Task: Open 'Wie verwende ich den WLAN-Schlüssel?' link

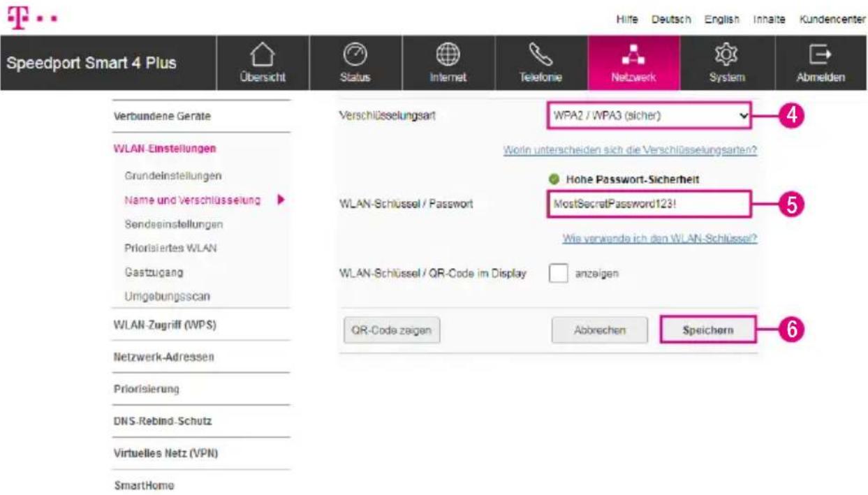Action: click(660, 238)
